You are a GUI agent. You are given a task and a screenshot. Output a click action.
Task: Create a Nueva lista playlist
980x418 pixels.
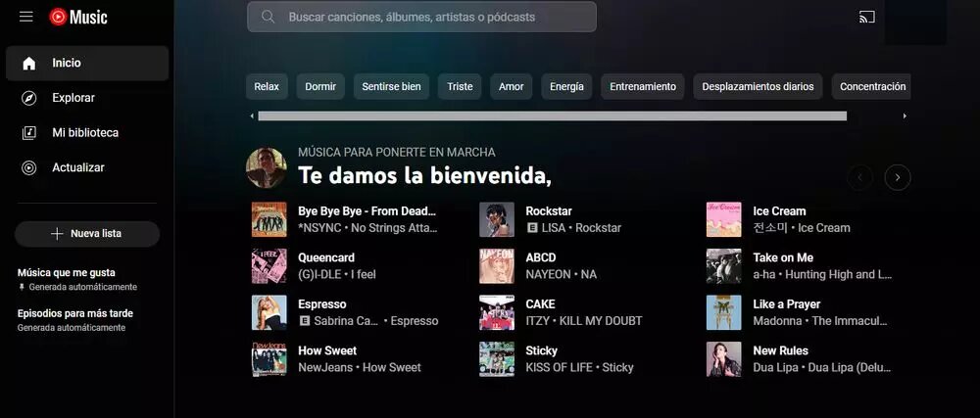click(x=87, y=233)
